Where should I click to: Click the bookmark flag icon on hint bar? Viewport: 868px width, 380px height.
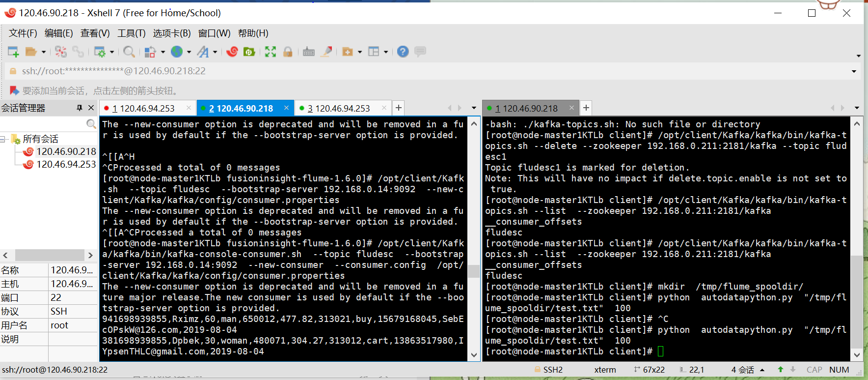[14, 91]
